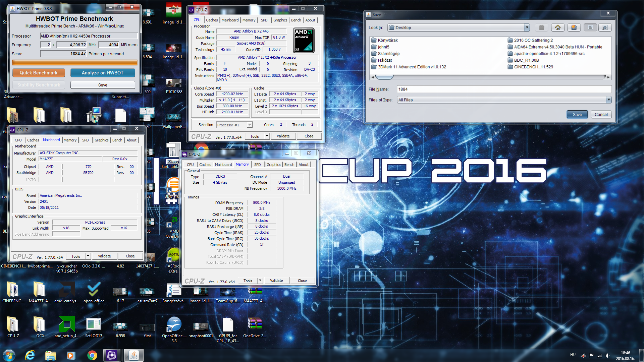This screenshot has height=362, width=644.
Task: Open Caches tab in top CPU-Z window
Action: 212,20
